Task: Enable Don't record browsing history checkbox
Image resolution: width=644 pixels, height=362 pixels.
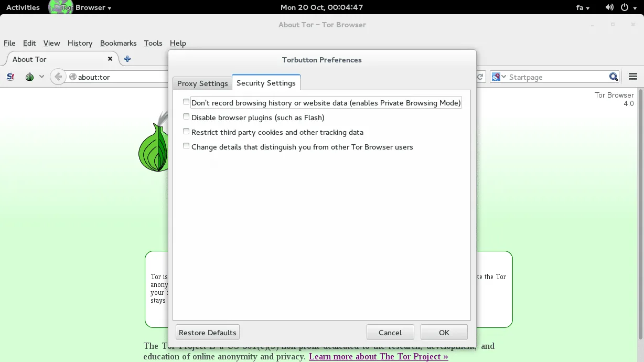Action: [186, 102]
